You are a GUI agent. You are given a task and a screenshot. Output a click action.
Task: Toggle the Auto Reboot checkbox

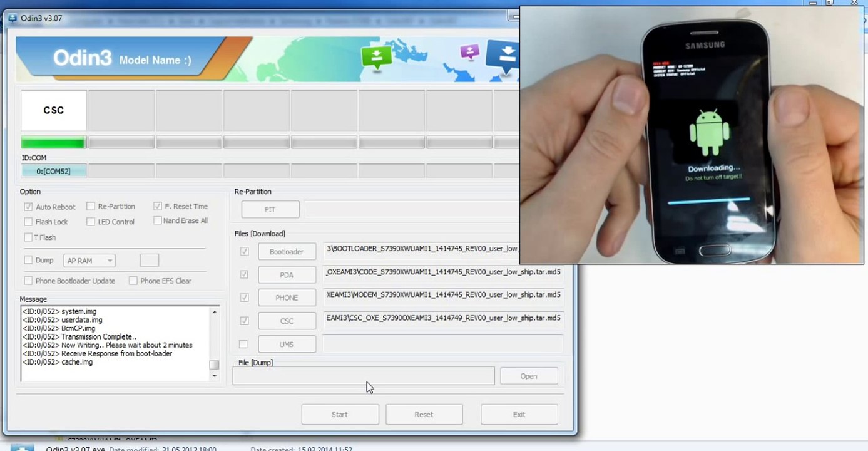coord(28,207)
